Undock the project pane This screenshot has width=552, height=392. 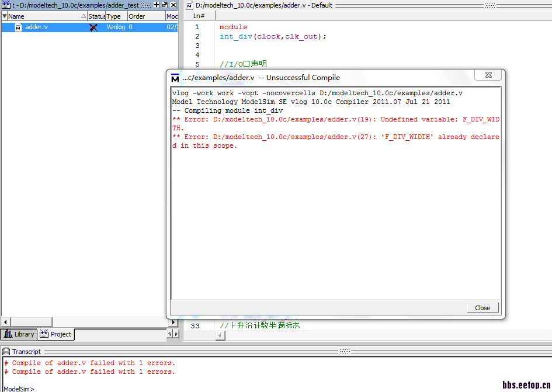(165, 5)
